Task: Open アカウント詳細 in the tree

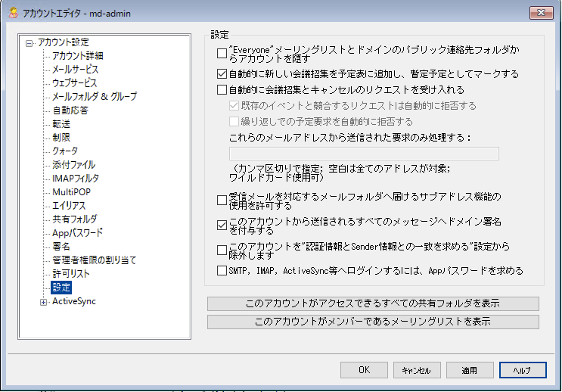Action: click(x=77, y=56)
